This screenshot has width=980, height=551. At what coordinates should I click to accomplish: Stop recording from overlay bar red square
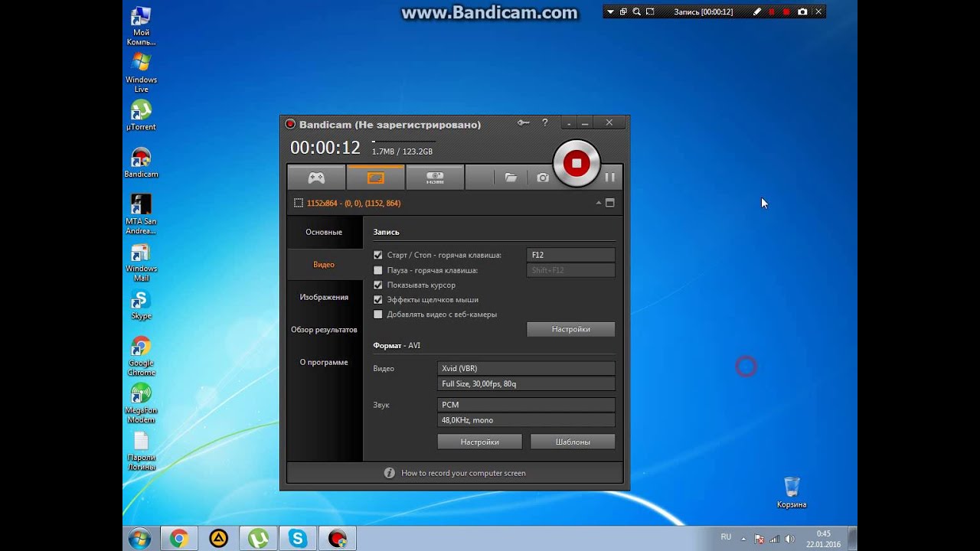tap(786, 12)
